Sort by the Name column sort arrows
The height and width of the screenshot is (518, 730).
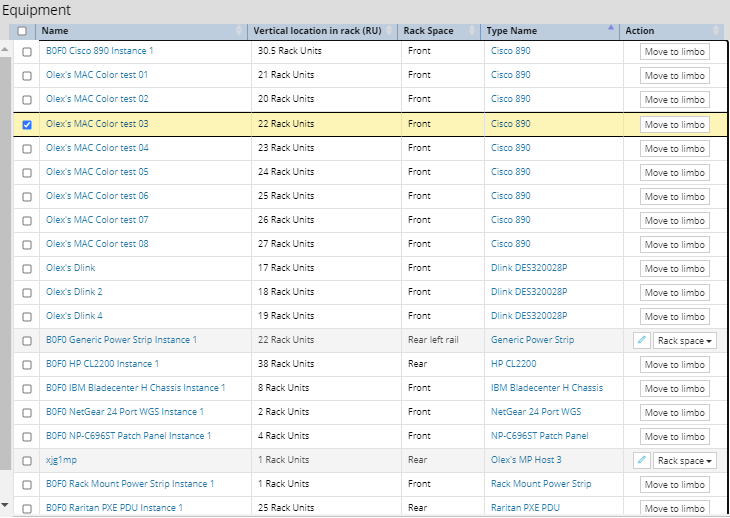[x=239, y=31]
